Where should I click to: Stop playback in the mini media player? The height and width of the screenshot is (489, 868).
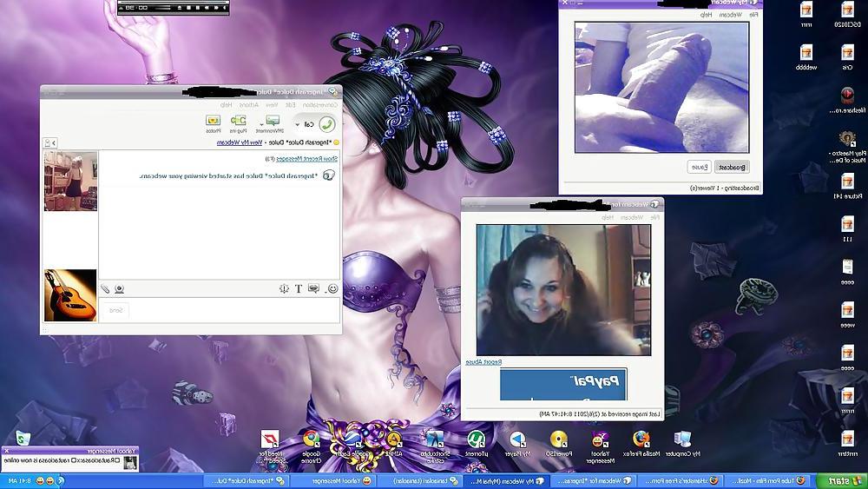coord(188,8)
